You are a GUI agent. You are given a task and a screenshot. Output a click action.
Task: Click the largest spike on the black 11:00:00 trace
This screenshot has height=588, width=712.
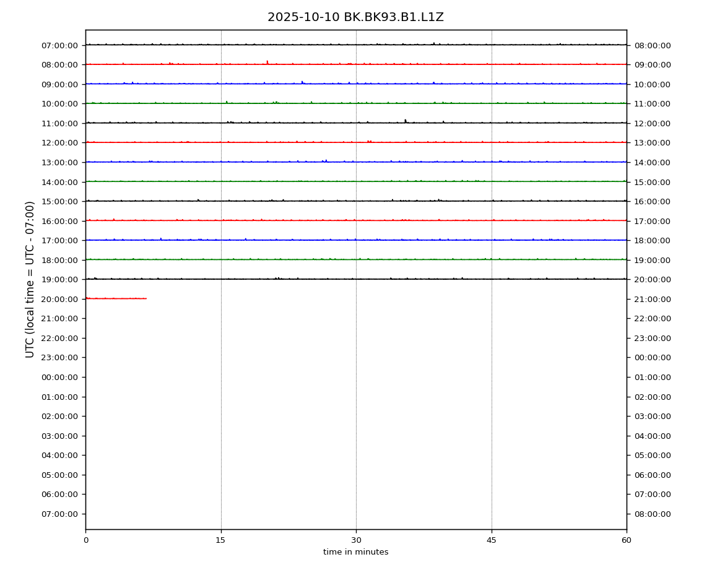click(x=406, y=121)
